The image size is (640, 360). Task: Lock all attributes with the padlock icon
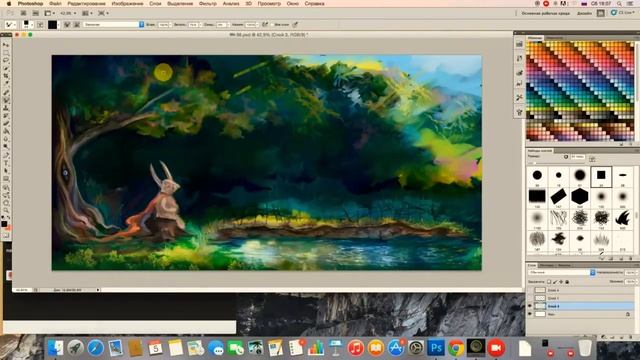[567, 282]
